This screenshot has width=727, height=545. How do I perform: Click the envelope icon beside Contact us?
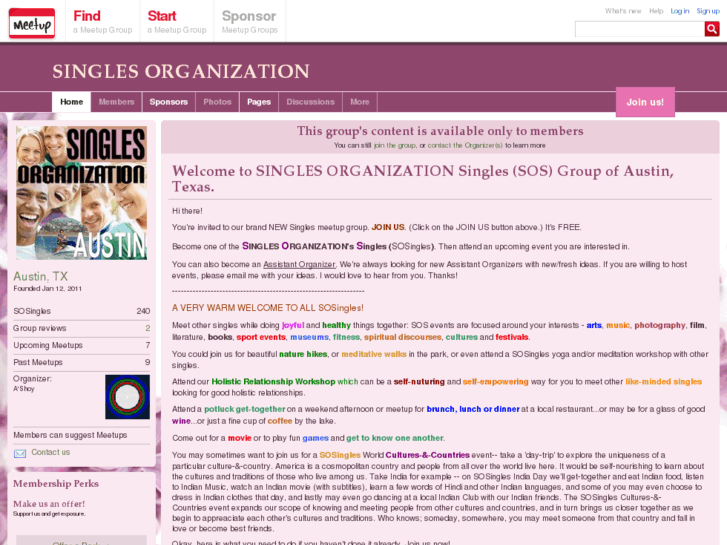tap(20, 453)
